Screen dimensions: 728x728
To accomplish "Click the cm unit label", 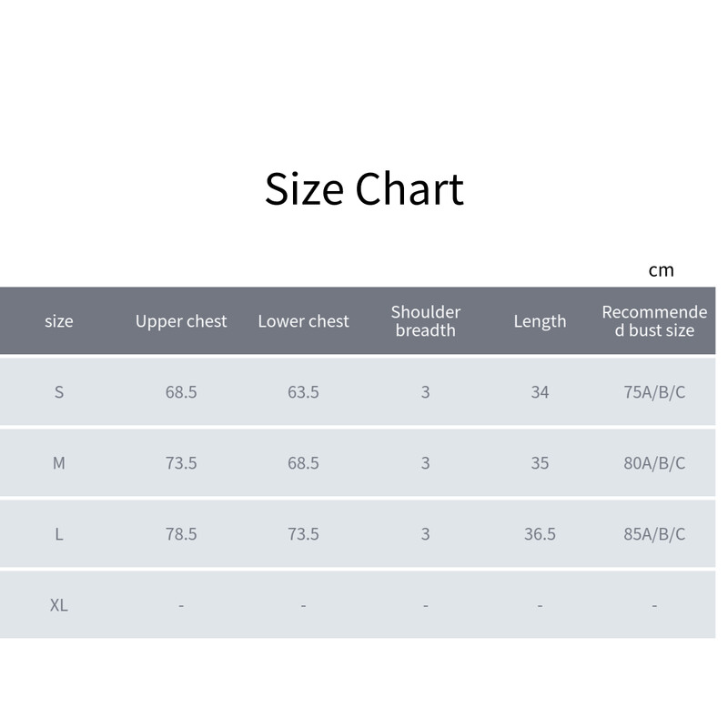I will (662, 269).
